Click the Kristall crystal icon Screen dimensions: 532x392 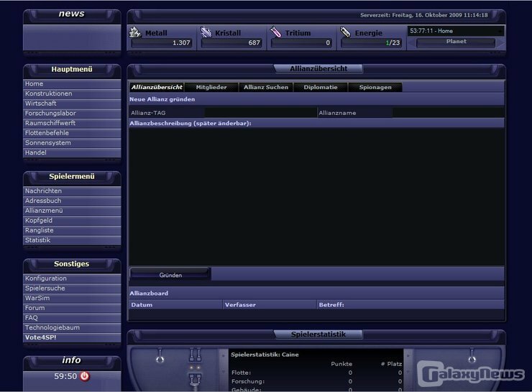coord(206,32)
